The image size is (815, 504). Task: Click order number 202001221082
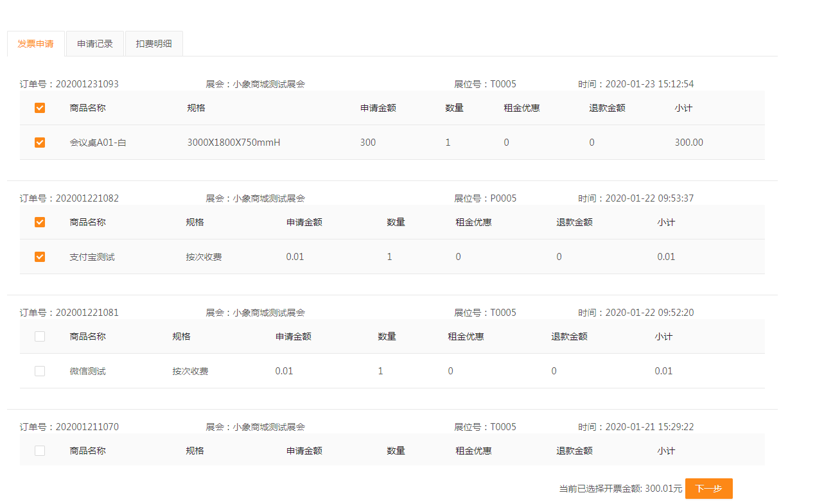tap(87, 198)
